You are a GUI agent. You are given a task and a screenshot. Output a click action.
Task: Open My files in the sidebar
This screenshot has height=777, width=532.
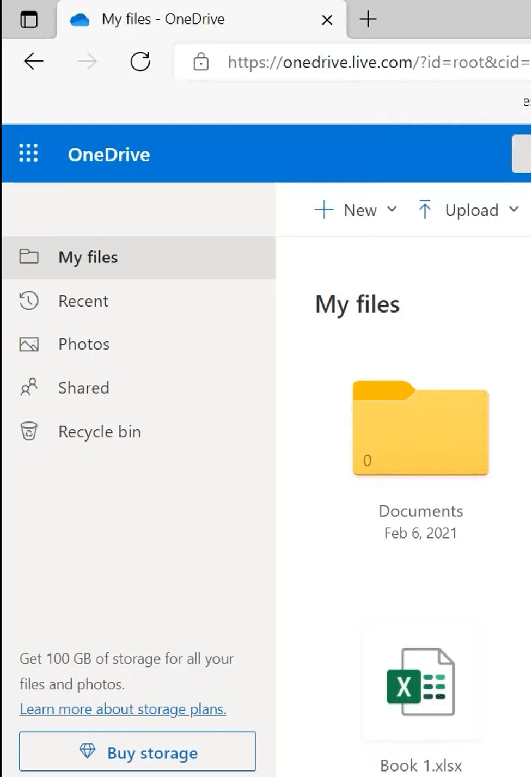click(x=138, y=258)
